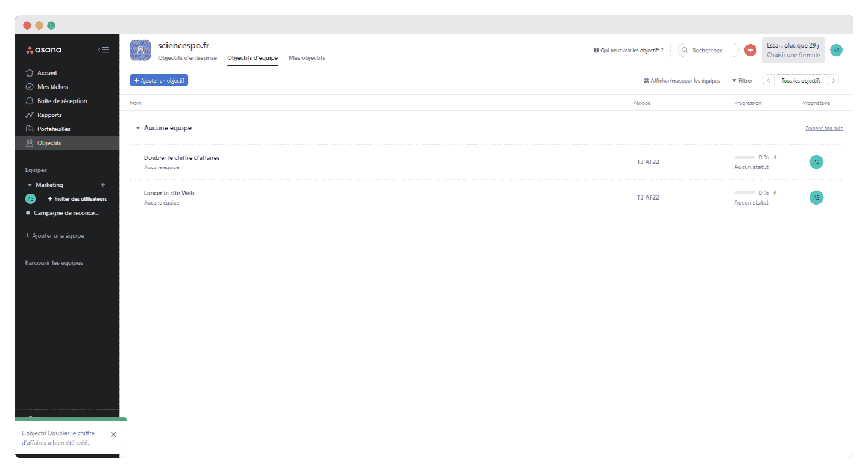Select the Objectifs d'équipe tab
The image size is (868, 473).
(253, 58)
